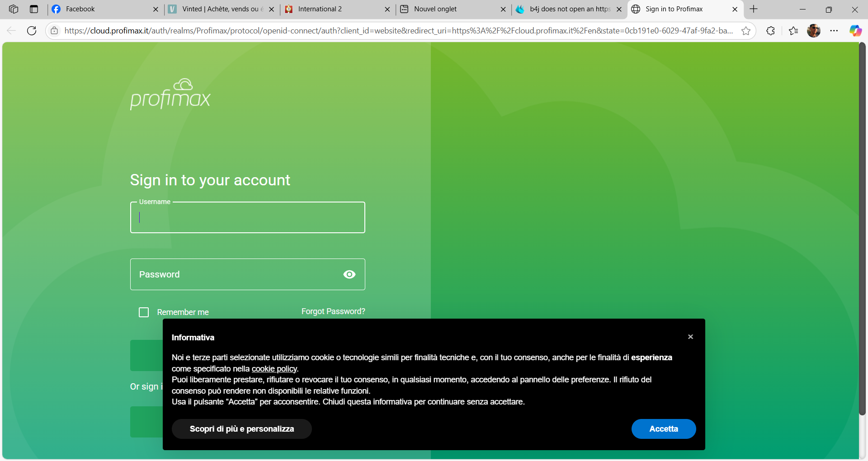Switch to the Nouvel onglet tab
Viewport: 868px width, 461px height.
click(452, 9)
